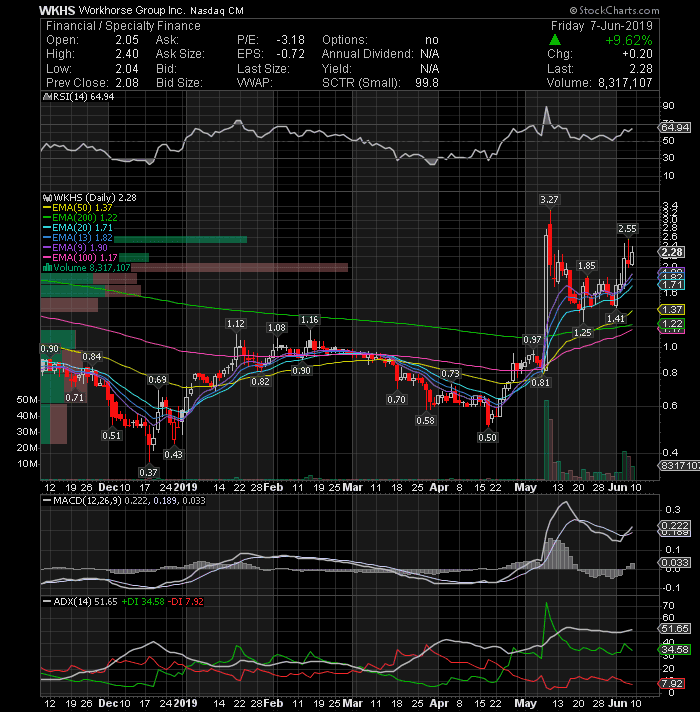This screenshot has width=700, height=712.
Task: Click the WKHS (Daily) 2.28 legend label
Action: click(x=90, y=198)
